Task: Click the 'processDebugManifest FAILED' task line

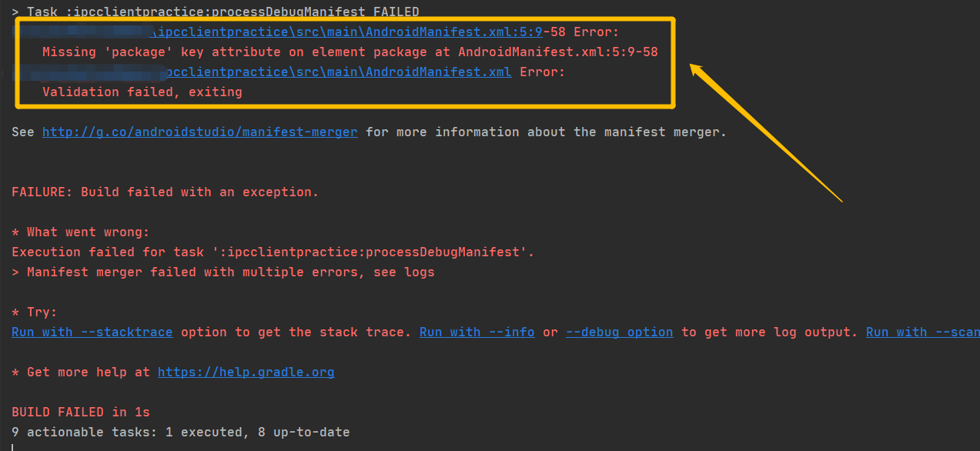Action: click(x=216, y=12)
